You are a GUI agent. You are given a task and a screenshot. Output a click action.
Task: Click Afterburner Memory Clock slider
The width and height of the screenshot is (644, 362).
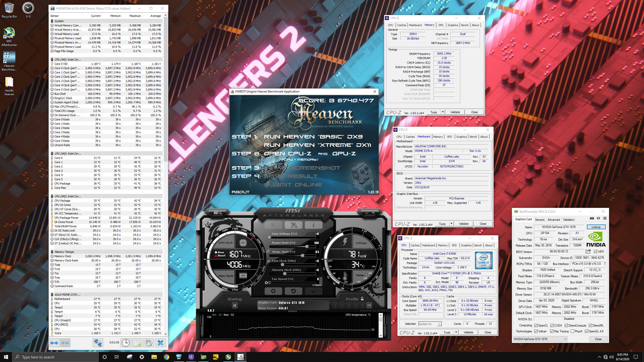click(x=292, y=274)
